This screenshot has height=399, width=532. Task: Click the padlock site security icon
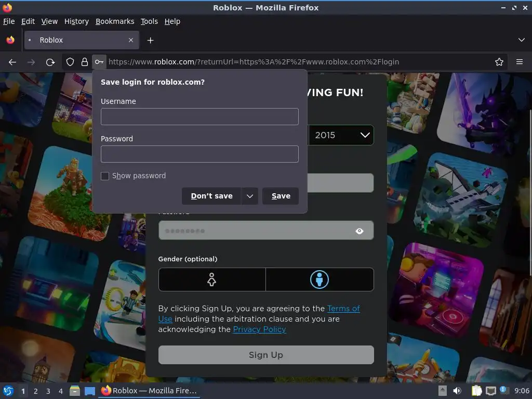[85, 62]
